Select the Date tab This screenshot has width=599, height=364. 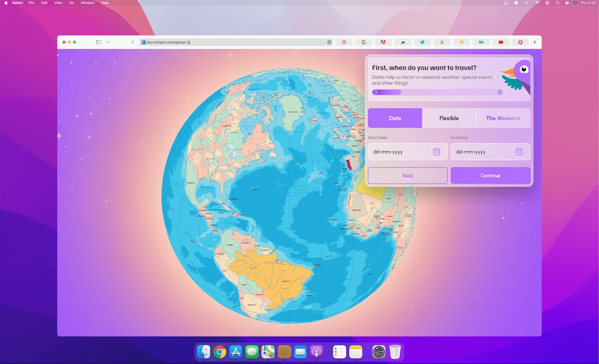(395, 118)
